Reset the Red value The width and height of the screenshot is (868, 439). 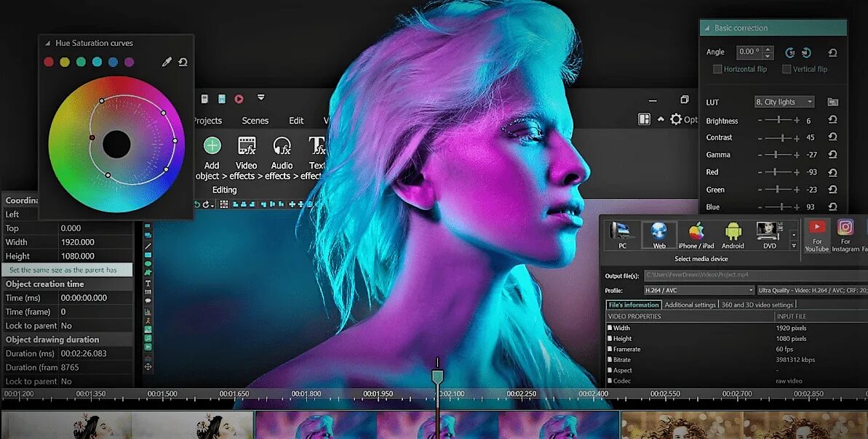tap(832, 172)
